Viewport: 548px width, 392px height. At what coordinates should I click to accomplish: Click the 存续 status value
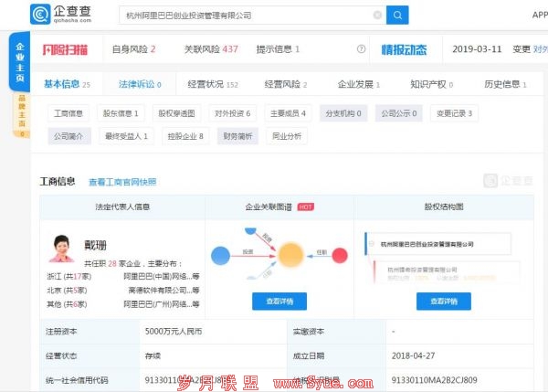pyautogui.click(x=153, y=356)
